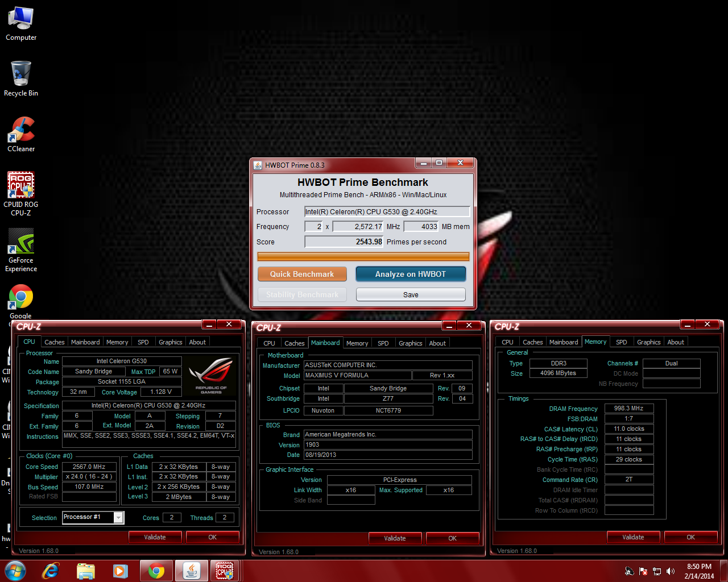Screen dimensions: 728x582
Task: Open the network tray icon
Action: [657, 571]
